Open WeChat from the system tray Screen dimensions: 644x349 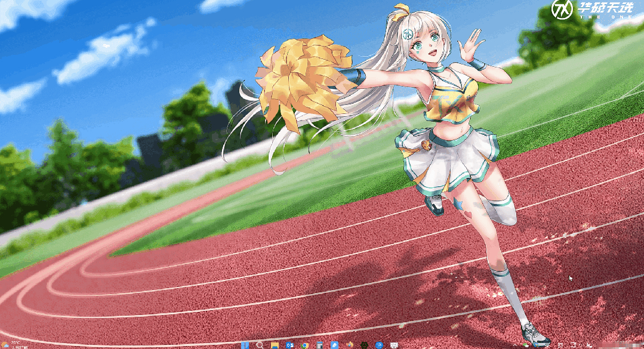pyautogui.click(x=526, y=345)
